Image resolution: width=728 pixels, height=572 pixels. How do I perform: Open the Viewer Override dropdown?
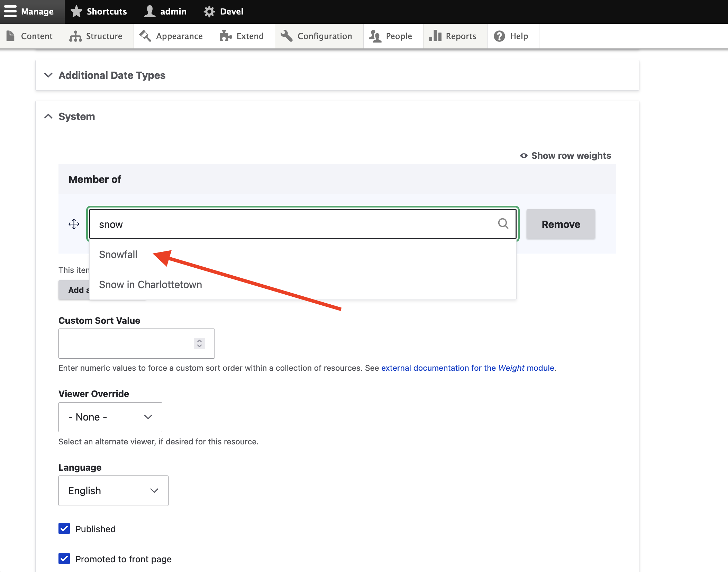click(110, 417)
